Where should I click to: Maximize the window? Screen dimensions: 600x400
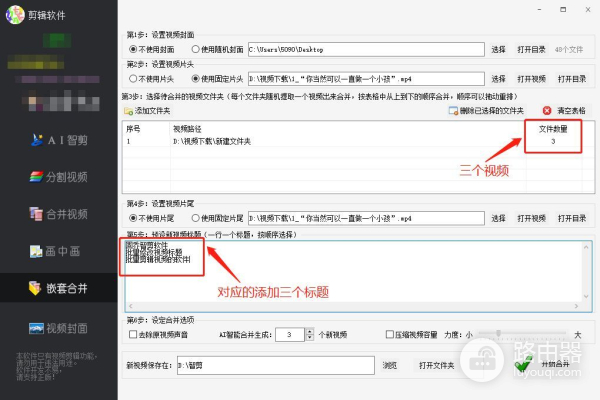click(x=563, y=10)
